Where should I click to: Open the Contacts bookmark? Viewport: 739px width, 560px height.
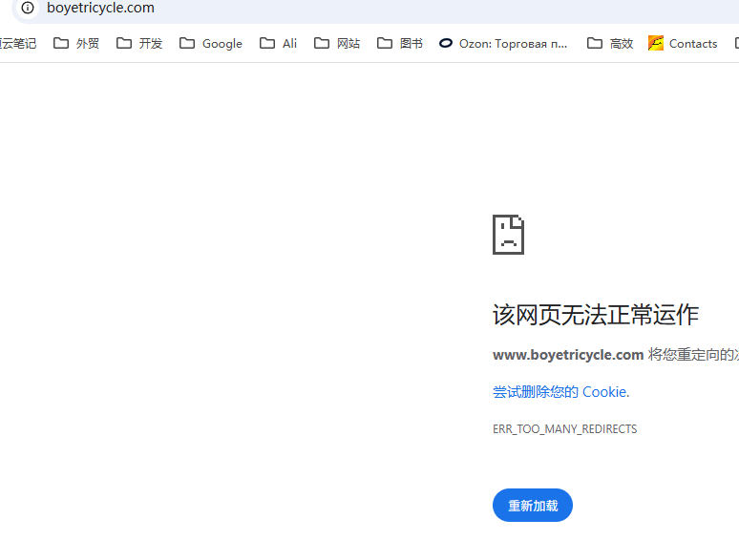(683, 43)
